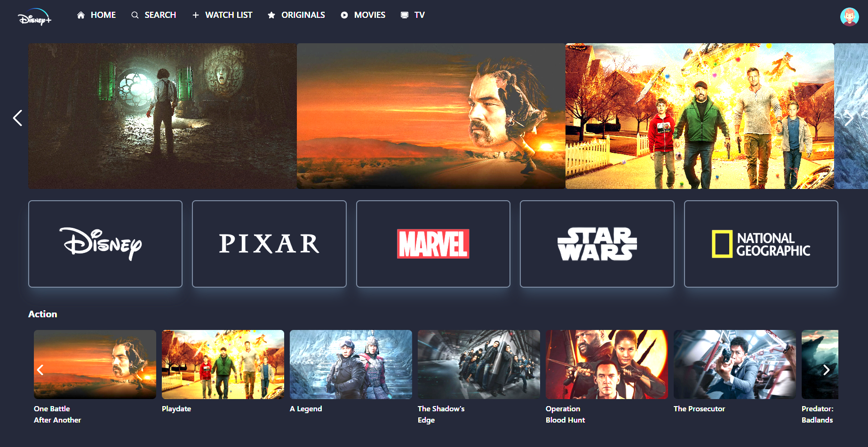
Task: Click the plus icon for Watch List
Action: 196,15
